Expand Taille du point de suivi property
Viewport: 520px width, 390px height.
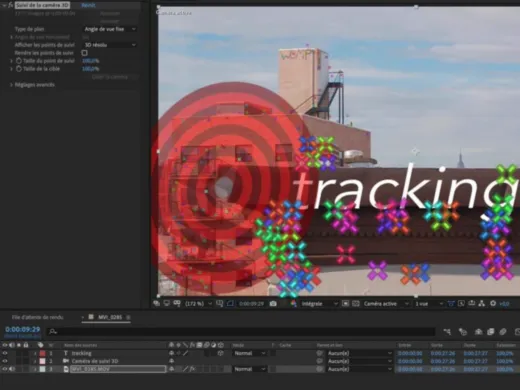11,61
